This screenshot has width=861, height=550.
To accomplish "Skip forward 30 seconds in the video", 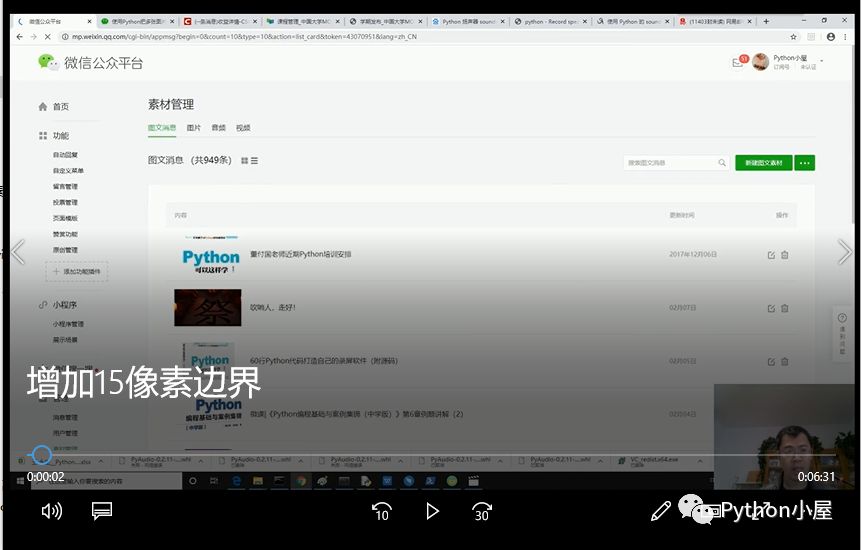I will click(482, 511).
